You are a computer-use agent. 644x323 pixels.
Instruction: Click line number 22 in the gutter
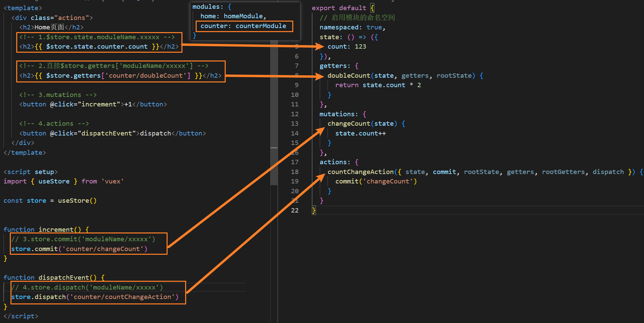(295, 210)
